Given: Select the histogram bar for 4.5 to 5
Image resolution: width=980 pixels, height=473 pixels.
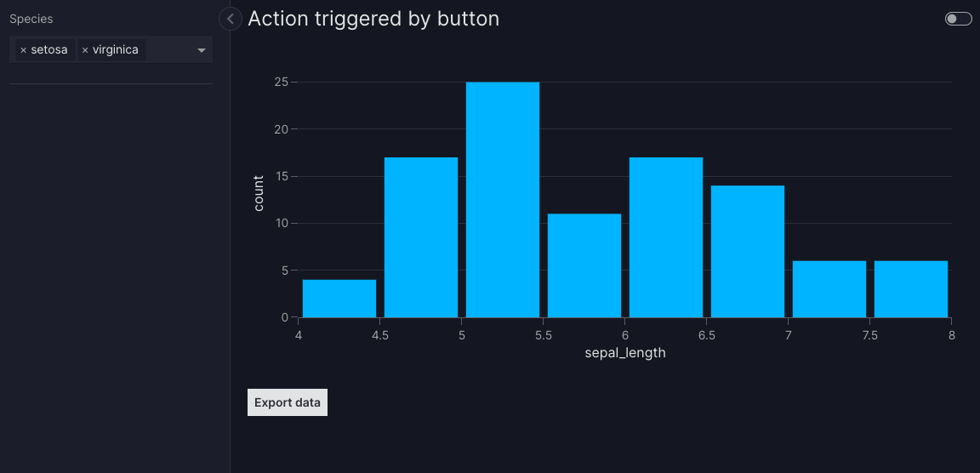Looking at the screenshot, I should click(x=421, y=237).
